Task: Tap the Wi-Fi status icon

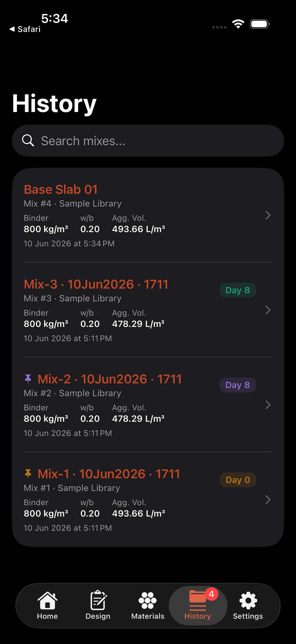Action: 238,24
